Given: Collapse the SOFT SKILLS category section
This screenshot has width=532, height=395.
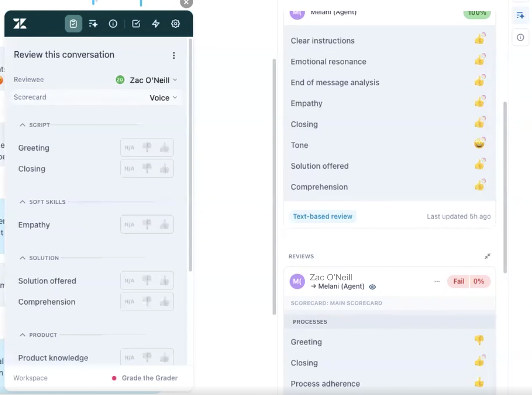Looking at the screenshot, I should pyautogui.click(x=23, y=202).
